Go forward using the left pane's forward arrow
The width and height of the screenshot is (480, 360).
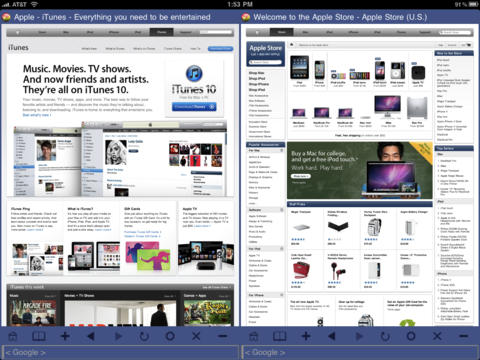click(x=118, y=336)
